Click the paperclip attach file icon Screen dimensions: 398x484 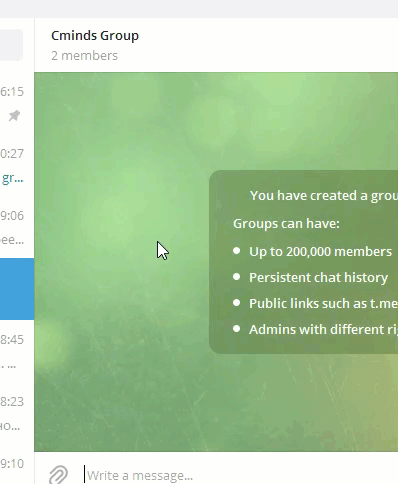(58, 475)
